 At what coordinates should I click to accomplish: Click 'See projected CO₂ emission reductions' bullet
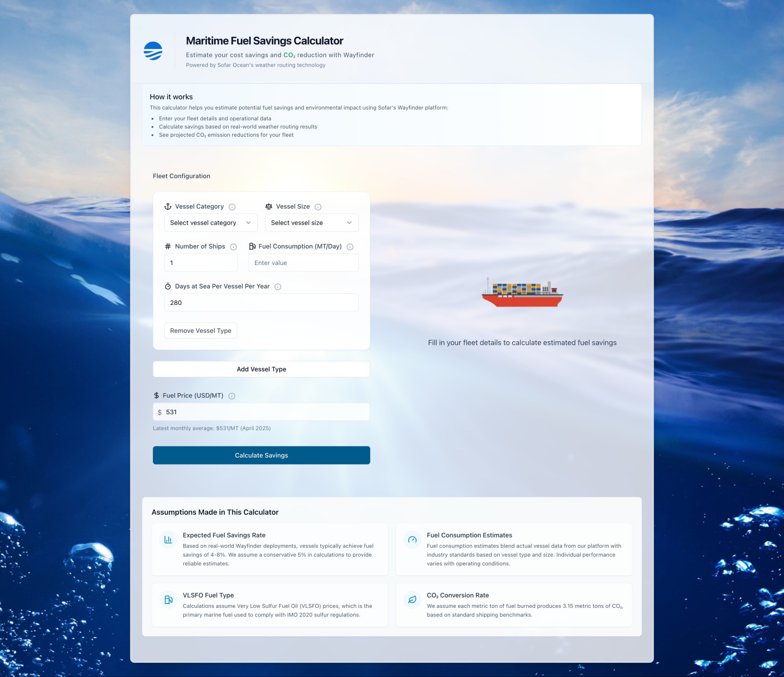(226, 135)
